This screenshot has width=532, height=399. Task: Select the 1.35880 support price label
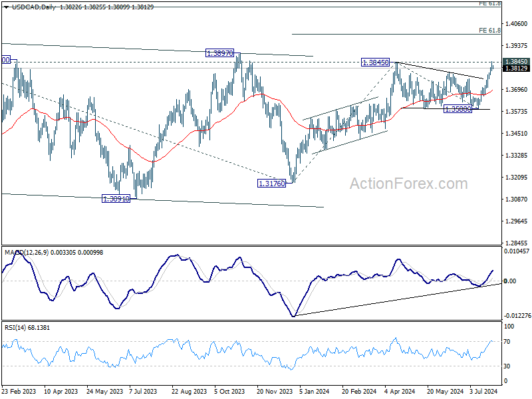(458, 109)
